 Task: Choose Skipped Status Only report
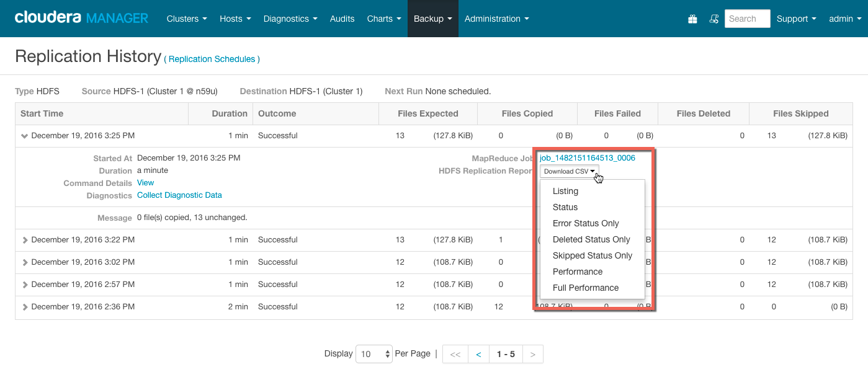click(x=593, y=255)
